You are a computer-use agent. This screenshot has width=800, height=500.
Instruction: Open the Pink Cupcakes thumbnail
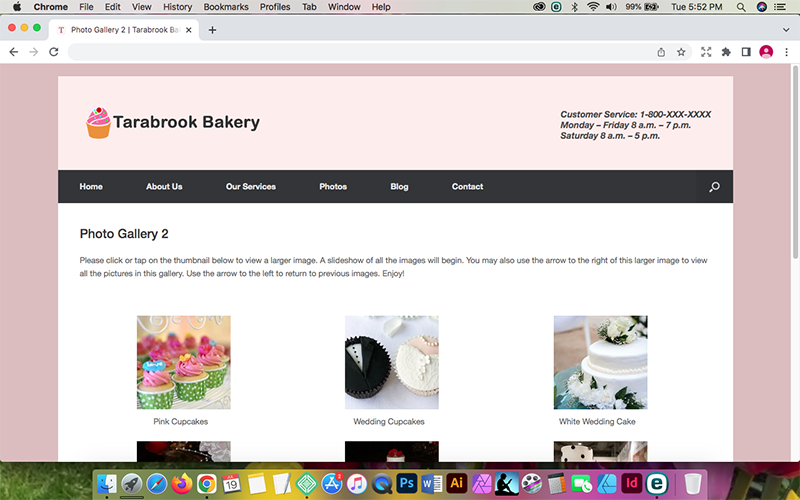pyautogui.click(x=183, y=362)
